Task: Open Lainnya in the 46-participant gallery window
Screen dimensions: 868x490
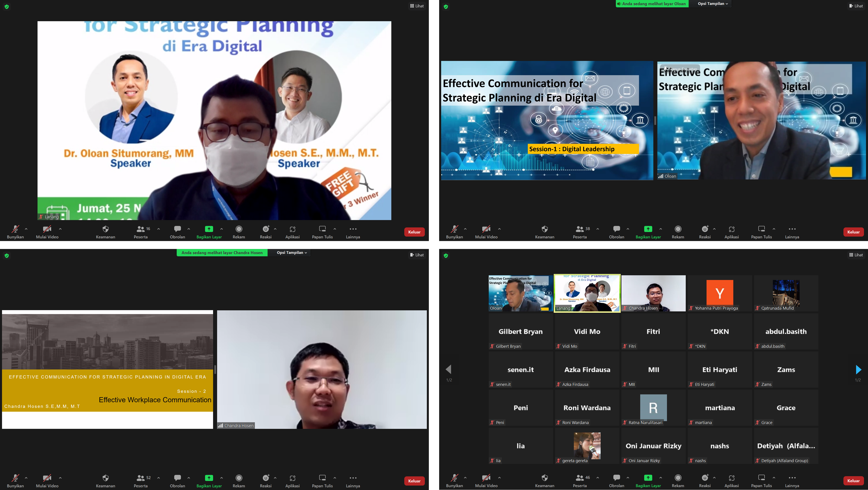Action: click(792, 481)
